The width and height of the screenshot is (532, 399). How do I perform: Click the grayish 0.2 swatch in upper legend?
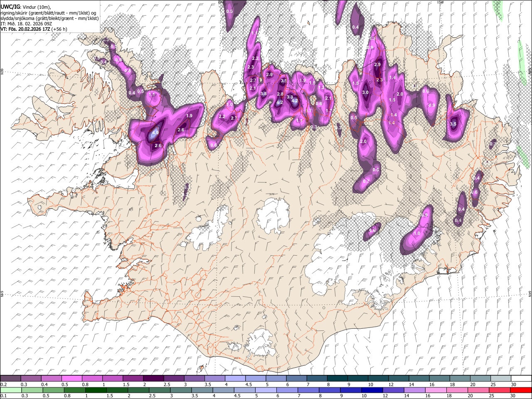(10, 378)
